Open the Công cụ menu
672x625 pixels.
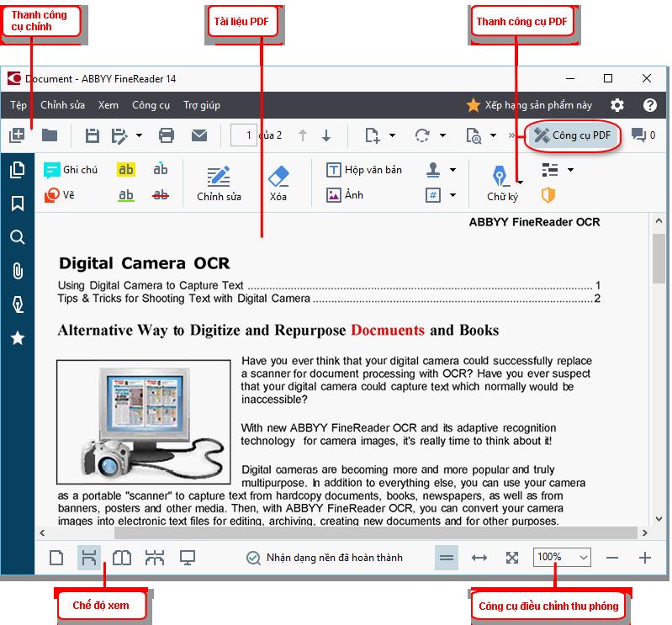pyautogui.click(x=151, y=105)
